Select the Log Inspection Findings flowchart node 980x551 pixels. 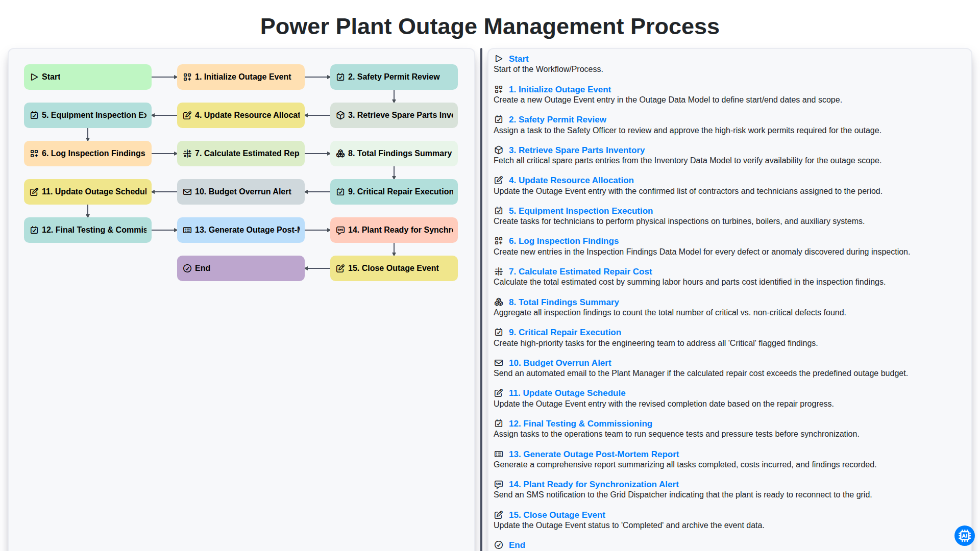pos(88,154)
